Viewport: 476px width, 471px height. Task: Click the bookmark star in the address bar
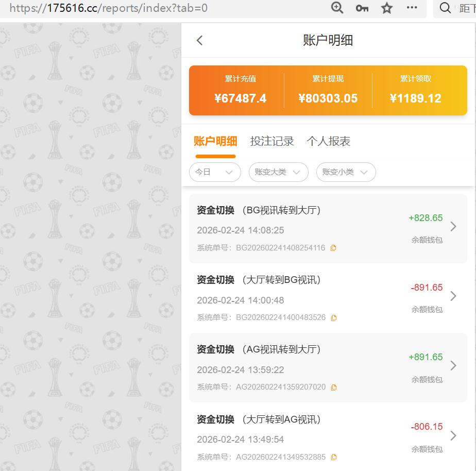(386, 8)
